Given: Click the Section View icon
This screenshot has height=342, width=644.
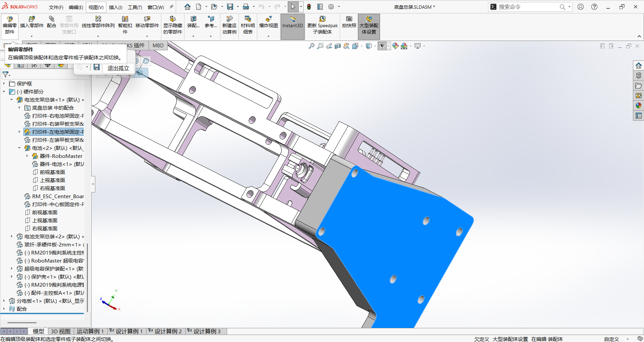Looking at the screenshot, I should point(338,46).
